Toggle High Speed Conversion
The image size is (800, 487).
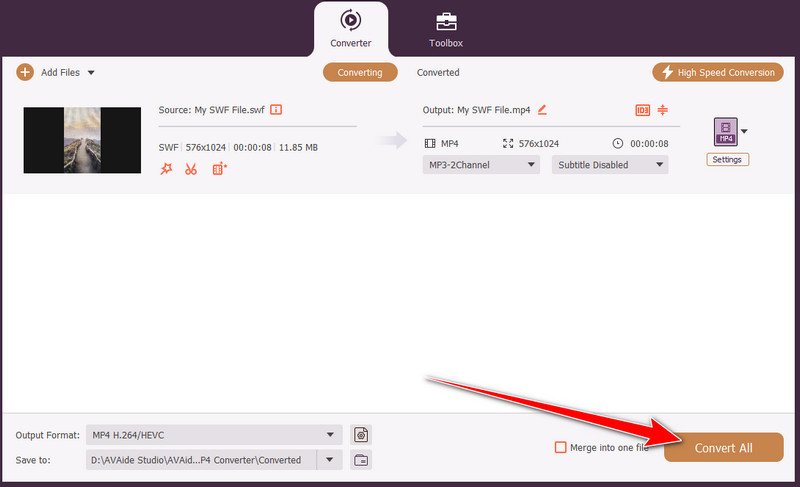coord(717,72)
